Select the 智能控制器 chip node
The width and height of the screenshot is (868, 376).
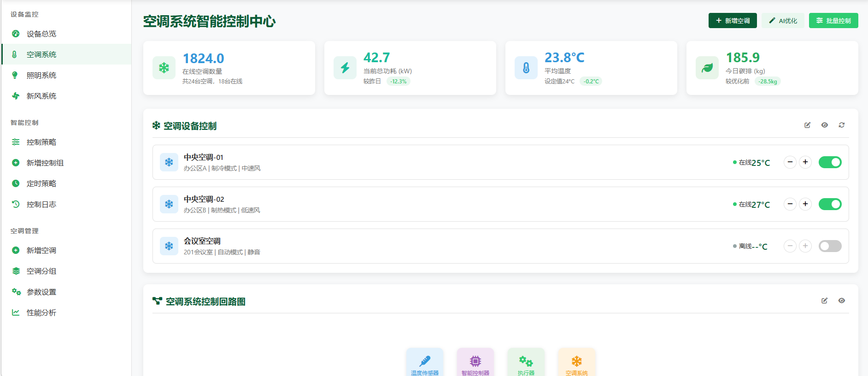pos(475,361)
